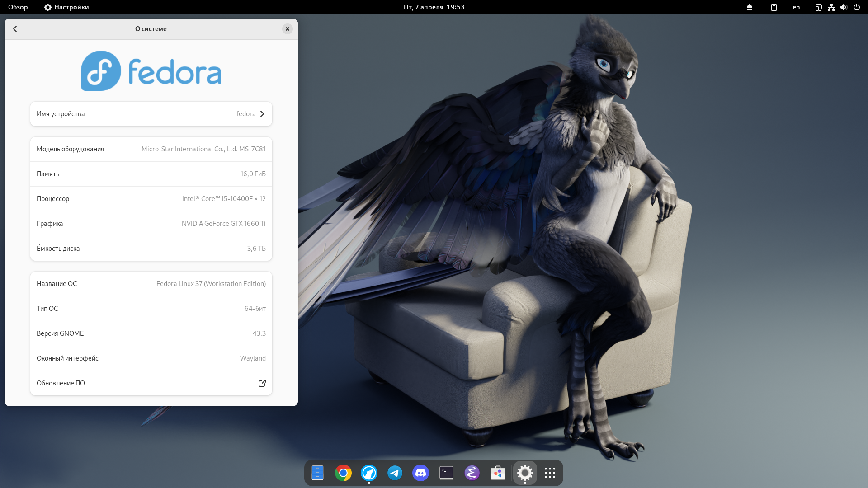Click the 16,0 ГиБ memory value
Screen dimensions: 868x488
click(253, 174)
